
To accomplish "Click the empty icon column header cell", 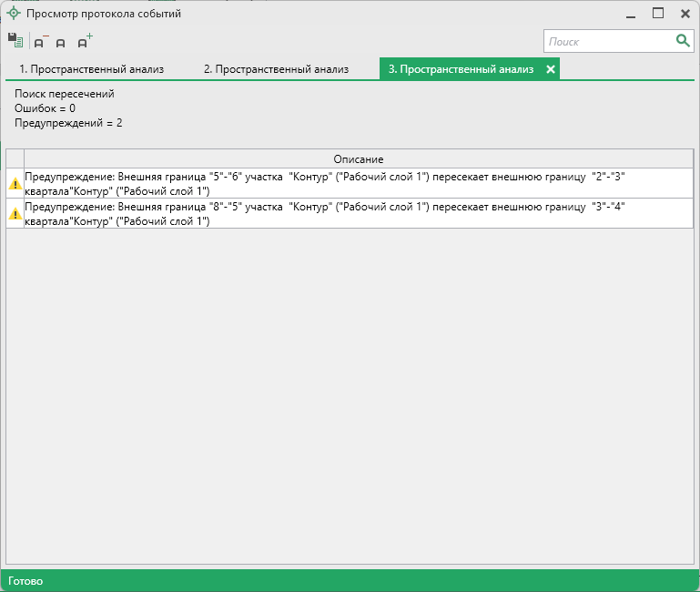I will pos(15,159).
